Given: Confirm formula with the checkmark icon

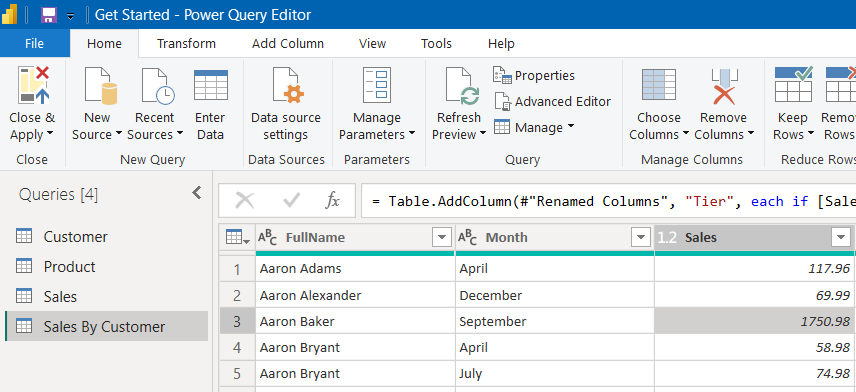Looking at the screenshot, I should (x=292, y=201).
